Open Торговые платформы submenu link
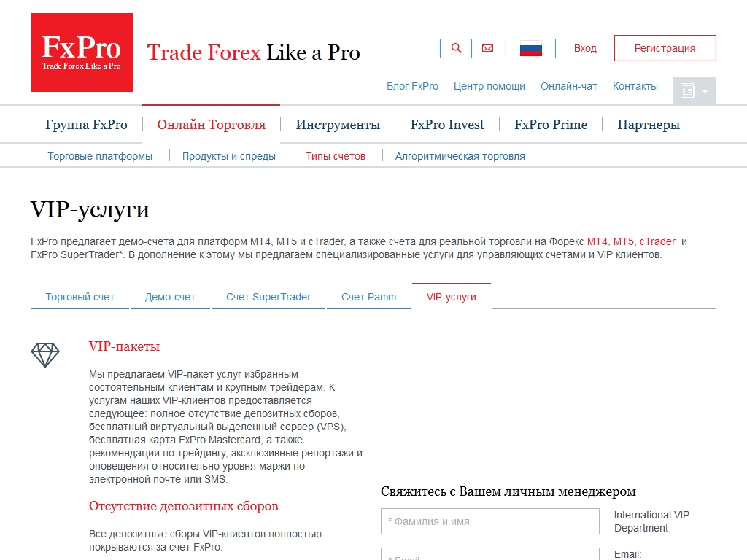 [x=100, y=156]
